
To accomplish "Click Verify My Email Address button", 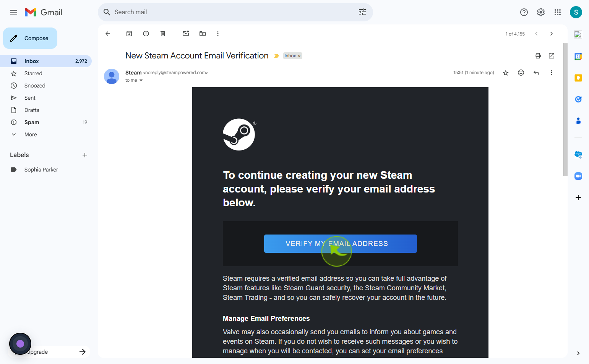I will coord(340,244).
